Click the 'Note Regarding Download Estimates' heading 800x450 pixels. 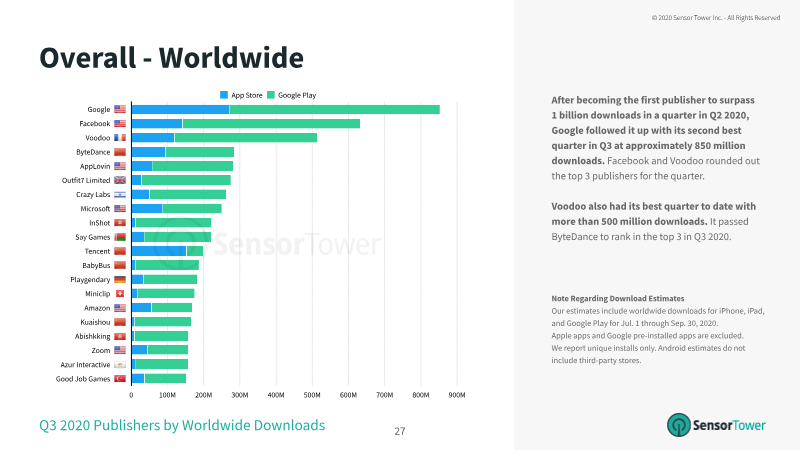tap(618, 298)
